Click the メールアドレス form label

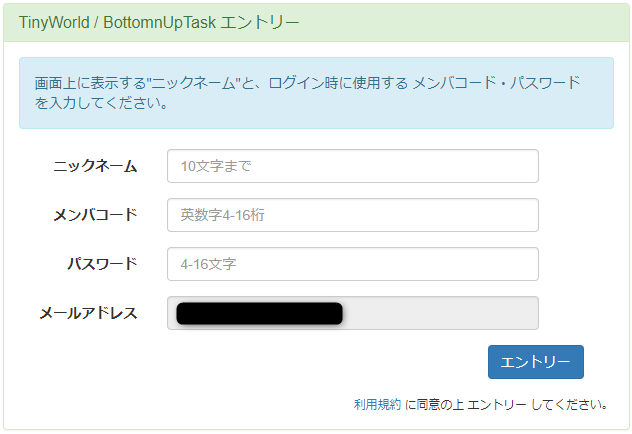[88, 313]
